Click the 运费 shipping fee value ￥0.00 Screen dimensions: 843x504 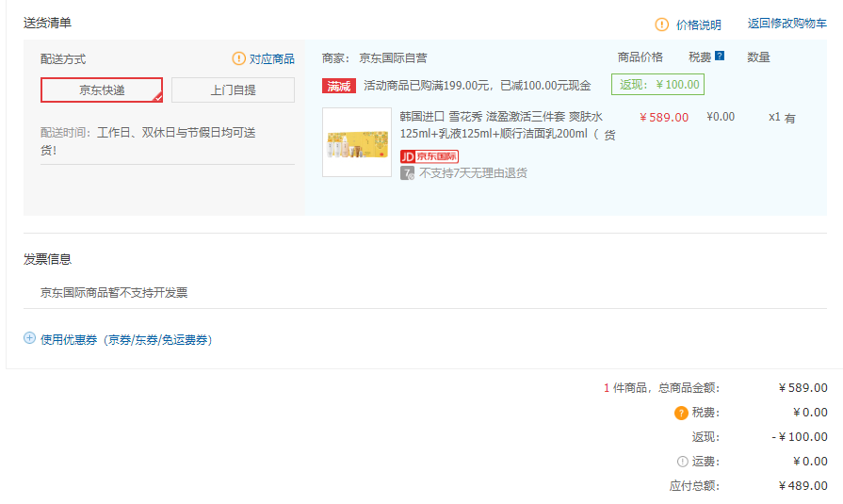click(810, 462)
